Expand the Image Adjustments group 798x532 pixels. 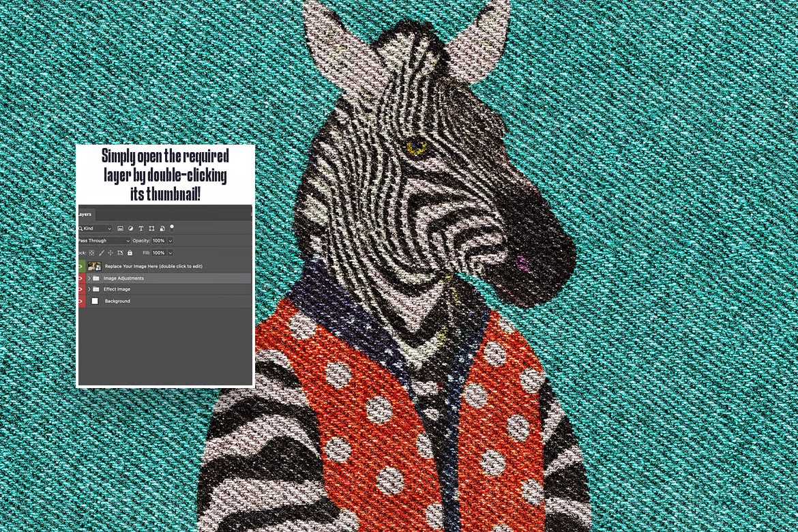pyautogui.click(x=89, y=278)
